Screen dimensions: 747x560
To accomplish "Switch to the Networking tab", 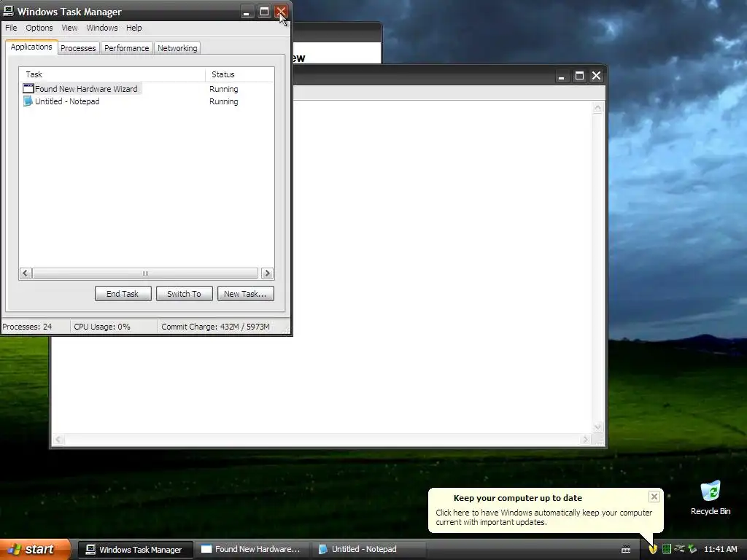I will (177, 48).
